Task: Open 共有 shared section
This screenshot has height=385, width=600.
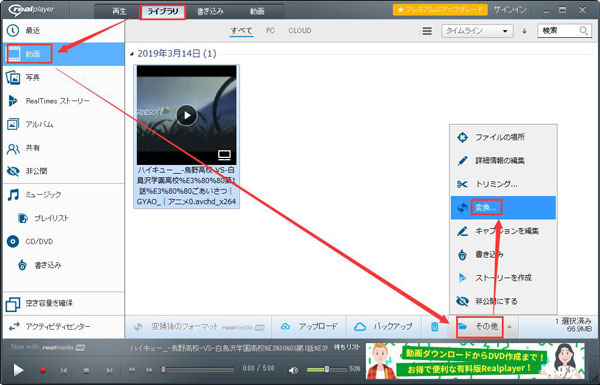Action: [63, 148]
